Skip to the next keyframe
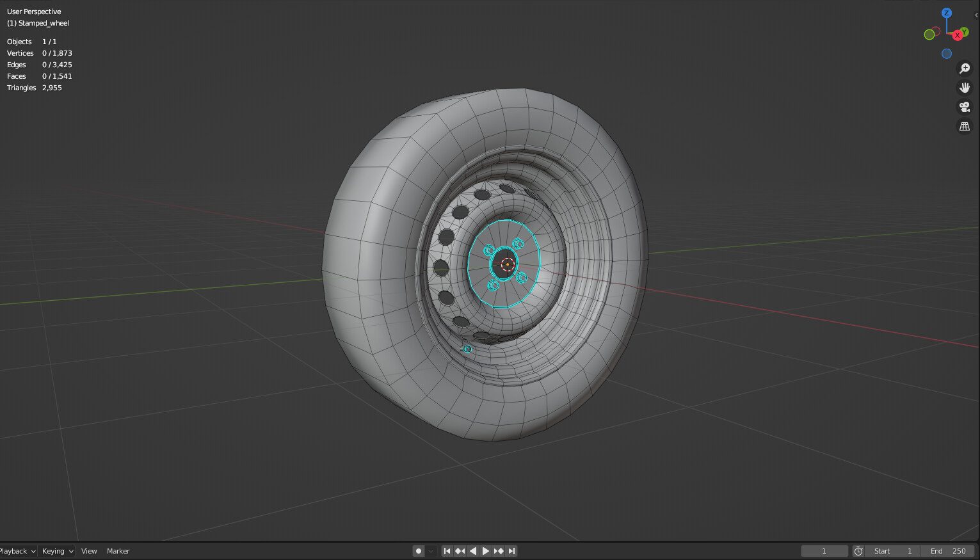Image resolution: width=980 pixels, height=560 pixels. pyautogui.click(x=498, y=550)
